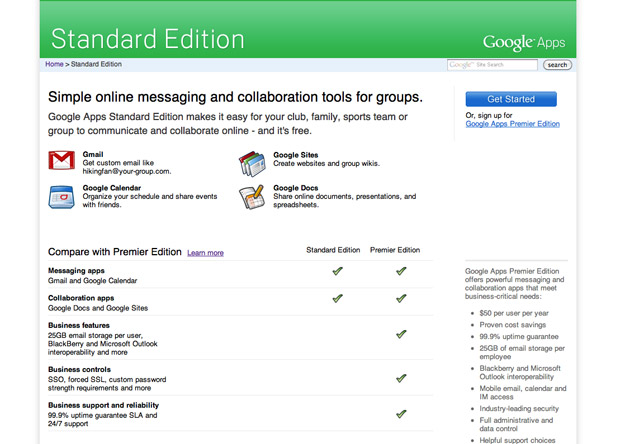Click the Google Sites icon
Viewport: 620px width, 444px height.
251,163
